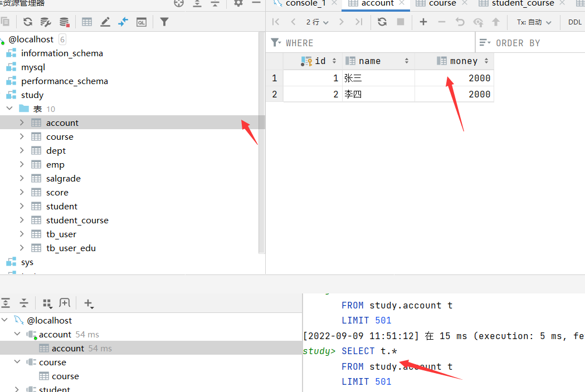Add service with plus dropdown icon
The image size is (585, 392).
pos(89,303)
